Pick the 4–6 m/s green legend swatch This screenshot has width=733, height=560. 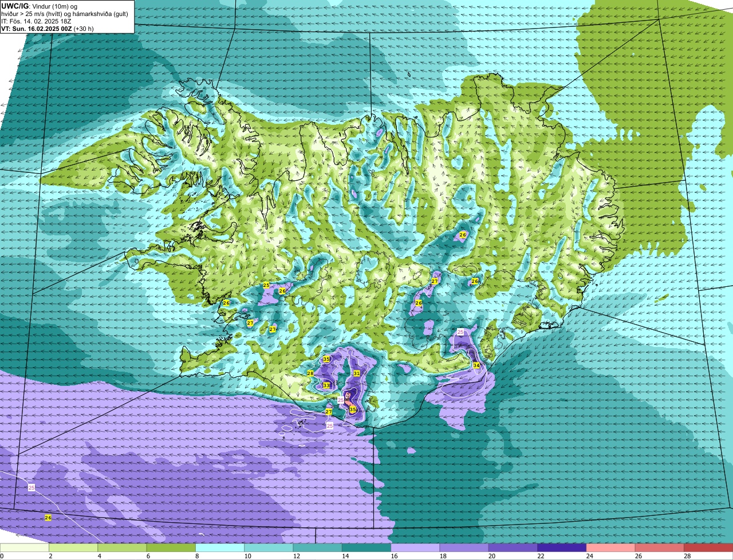pyautogui.click(x=122, y=548)
